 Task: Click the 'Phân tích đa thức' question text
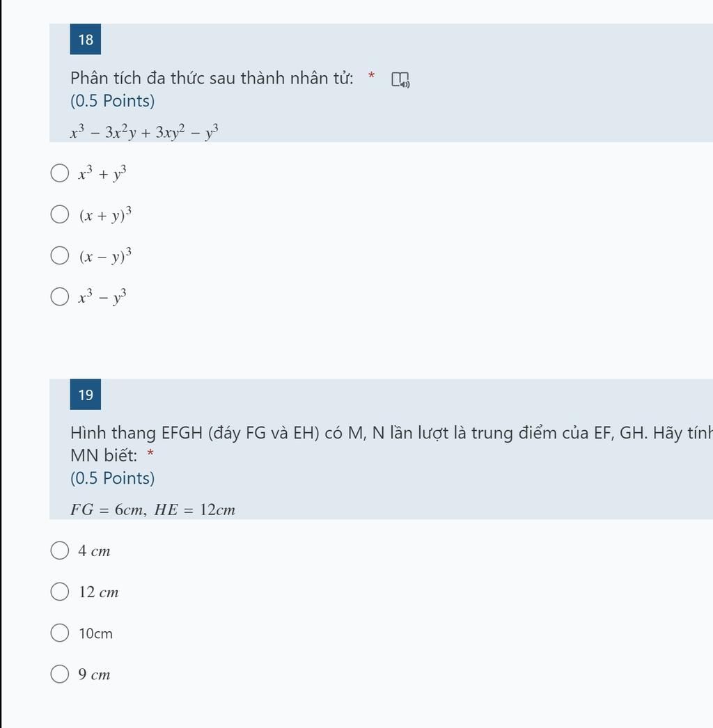(x=212, y=78)
